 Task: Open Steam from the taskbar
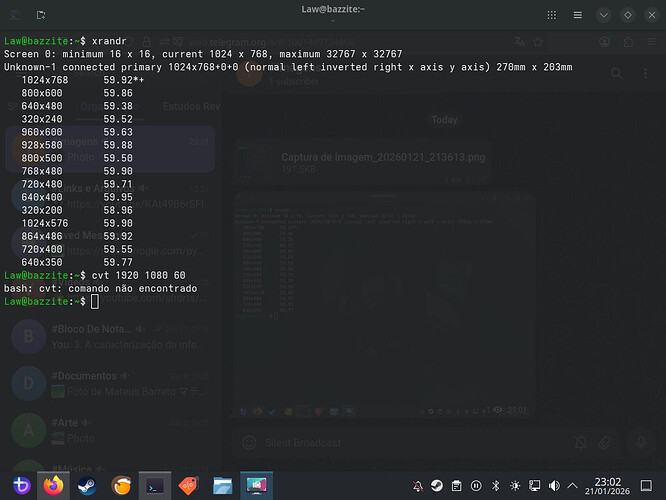(87, 485)
